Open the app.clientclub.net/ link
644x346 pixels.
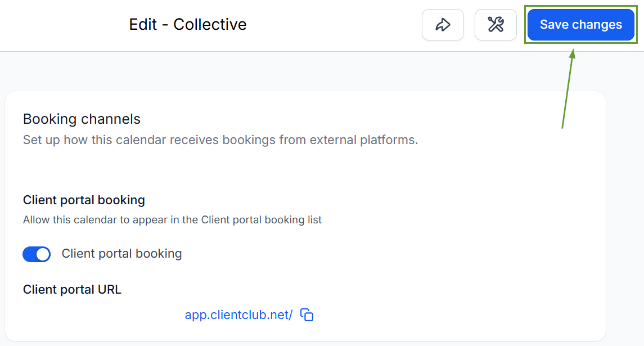pyautogui.click(x=238, y=314)
